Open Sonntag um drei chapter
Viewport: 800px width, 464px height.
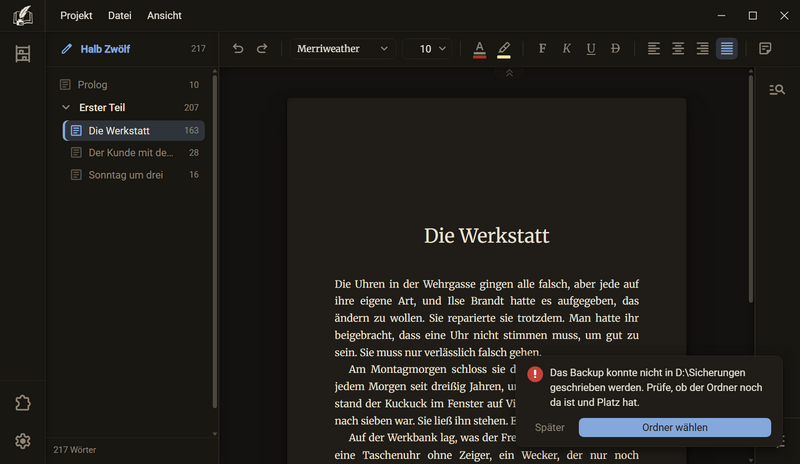[134, 175]
